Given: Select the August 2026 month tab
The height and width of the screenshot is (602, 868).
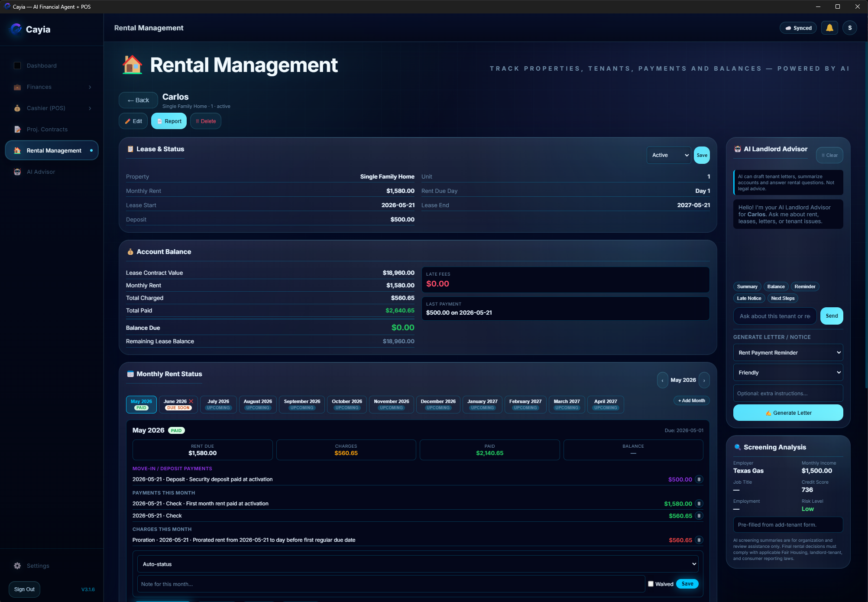Looking at the screenshot, I should point(258,404).
